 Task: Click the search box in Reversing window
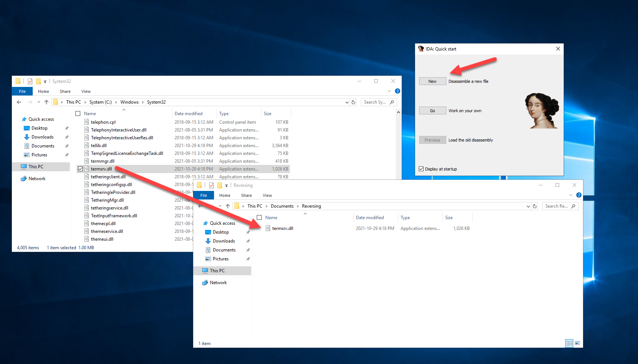point(556,206)
